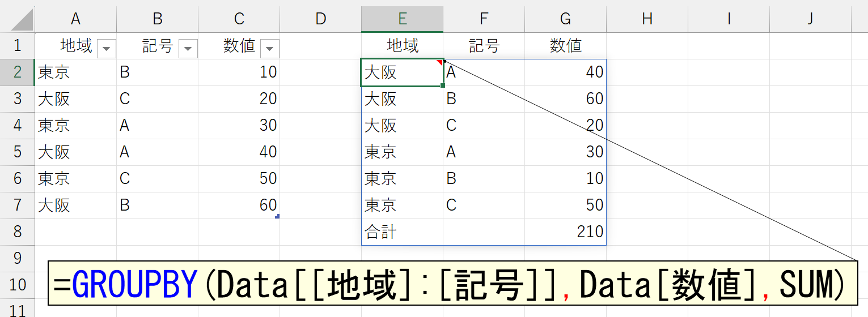
Task: Click cell C3 with value 20
Action: point(239,99)
